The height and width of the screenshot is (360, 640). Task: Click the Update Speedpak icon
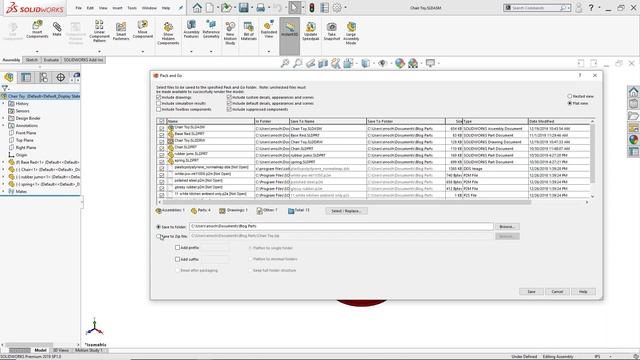coord(311,31)
